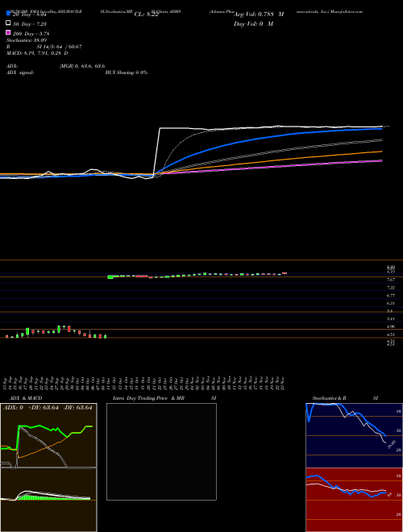The height and width of the screenshot is (532, 403).
Task: Click the 6.77 price axis label
Action: 390,296
